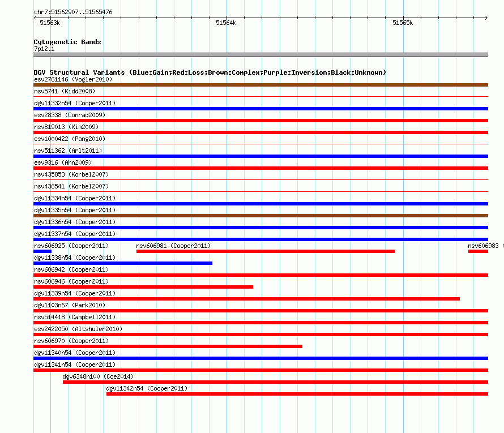The height and width of the screenshot is (433, 504).
Task: Open esv2422050 (Altshuler2010) label
Action: click(x=78, y=329)
